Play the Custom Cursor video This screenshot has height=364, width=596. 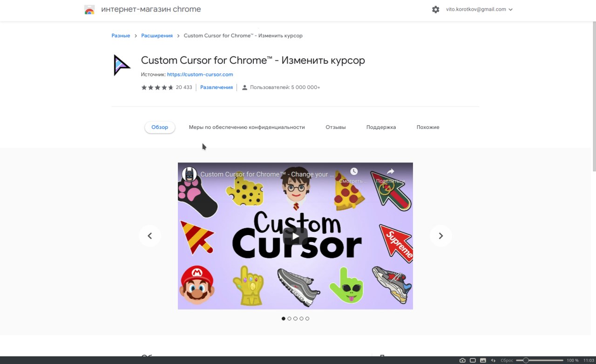click(x=295, y=236)
